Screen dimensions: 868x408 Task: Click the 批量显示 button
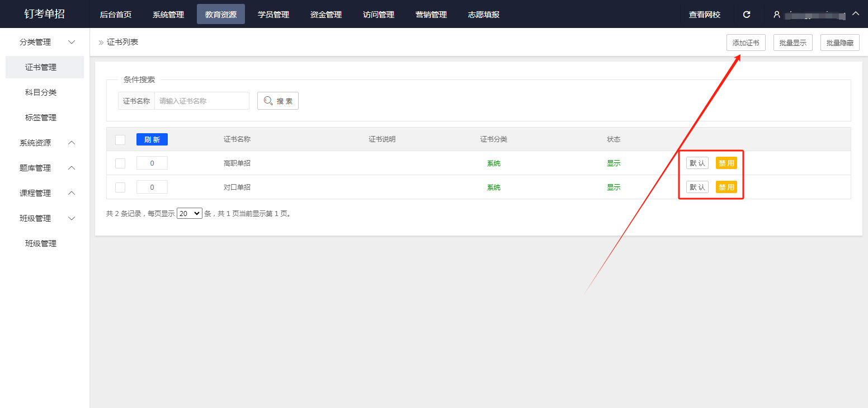pyautogui.click(x=793, y=43)
